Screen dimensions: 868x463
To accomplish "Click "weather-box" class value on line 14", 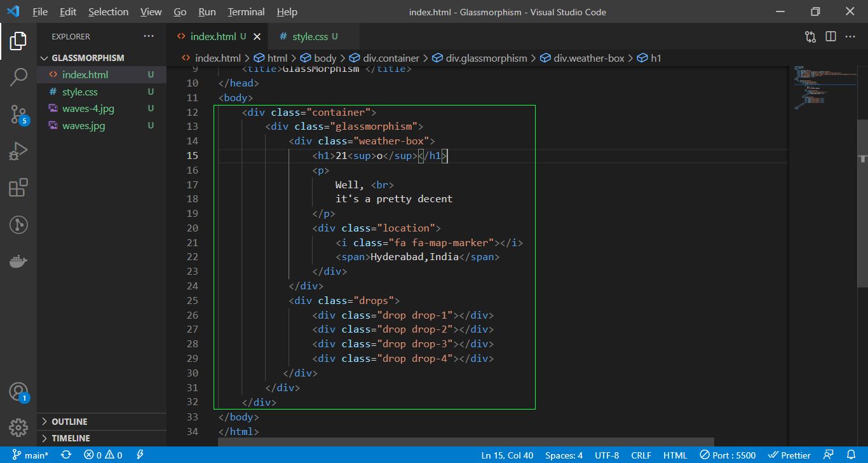I will click(x=391, y=141).
